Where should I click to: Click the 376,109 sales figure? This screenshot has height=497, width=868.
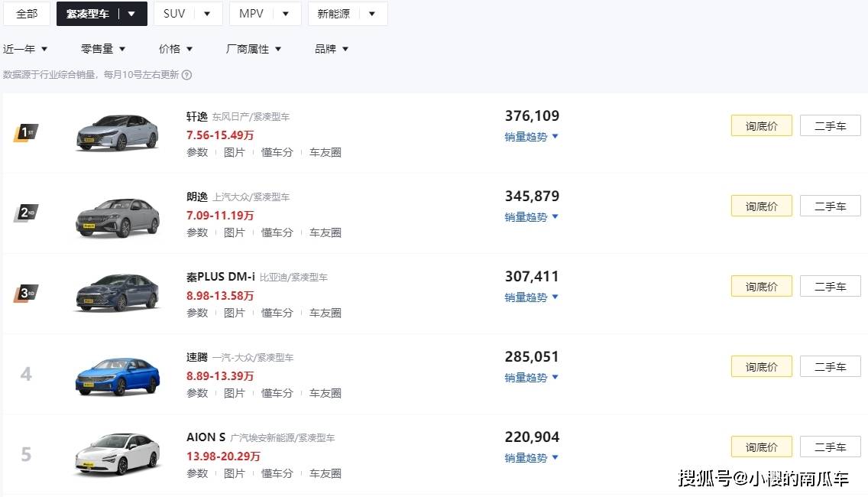pyautogui.click(x=532, y=115)
